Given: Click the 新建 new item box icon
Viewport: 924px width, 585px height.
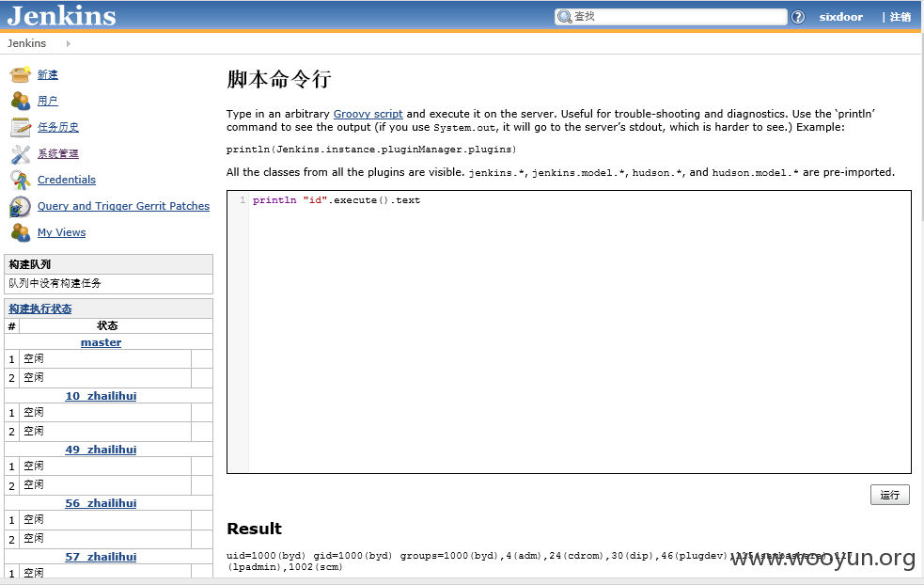Looking at the screenshot, I should (x=20, y=75).
